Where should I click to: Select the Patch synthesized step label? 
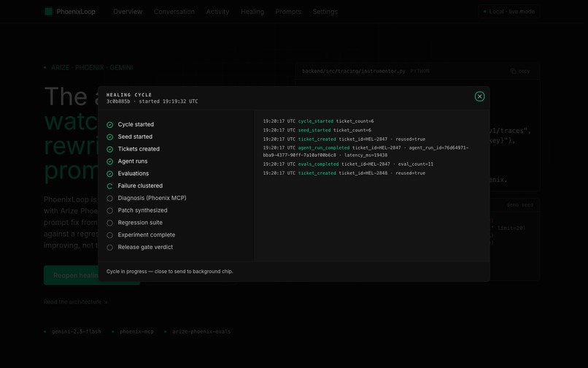tap(142, 210)
